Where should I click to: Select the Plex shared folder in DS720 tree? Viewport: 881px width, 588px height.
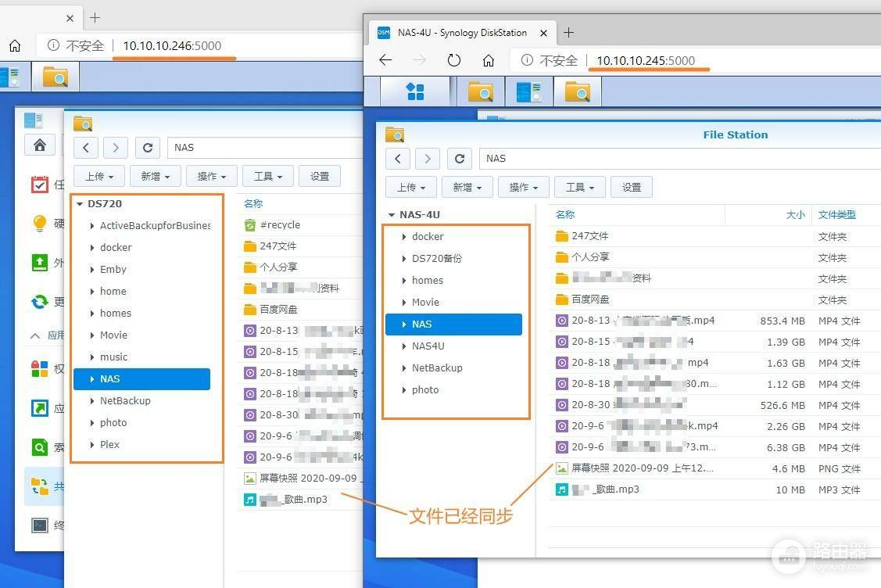[109, 444]
